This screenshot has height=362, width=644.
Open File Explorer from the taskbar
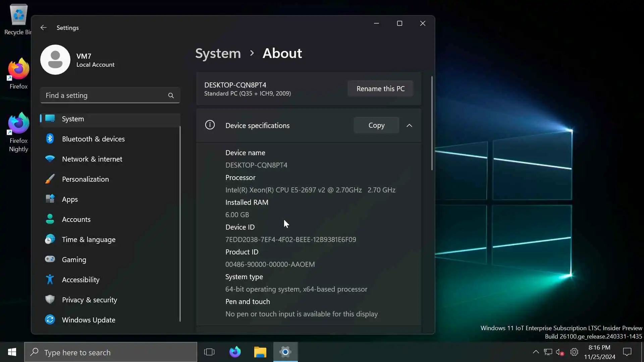260,352
